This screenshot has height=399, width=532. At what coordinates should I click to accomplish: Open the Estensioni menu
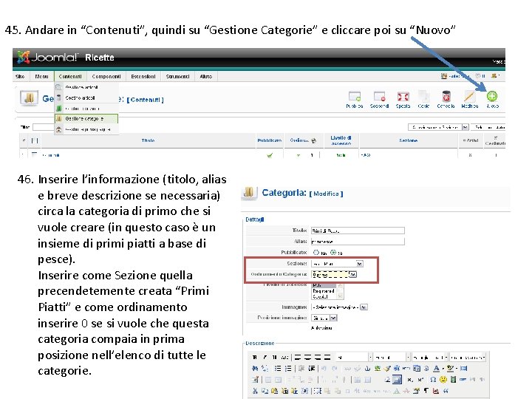(143, 76)
